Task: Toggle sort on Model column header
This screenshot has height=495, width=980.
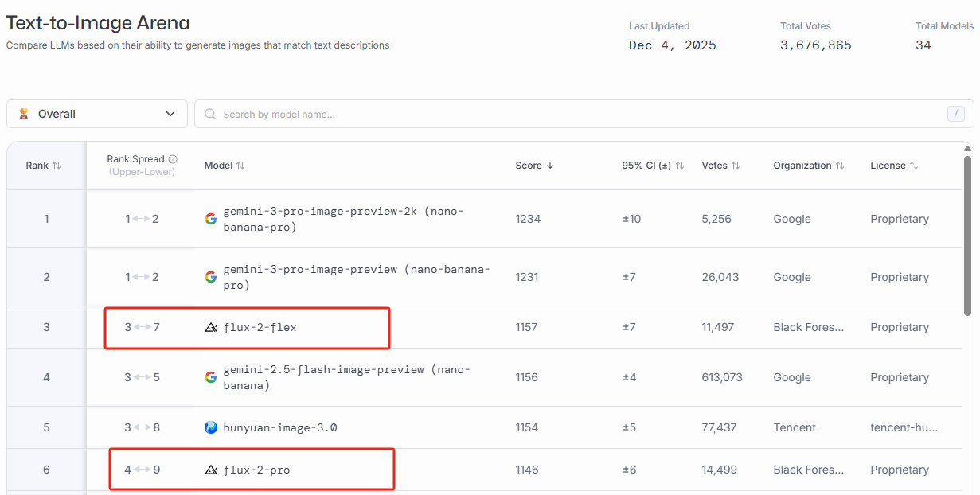Action: (x=240, y=166)
